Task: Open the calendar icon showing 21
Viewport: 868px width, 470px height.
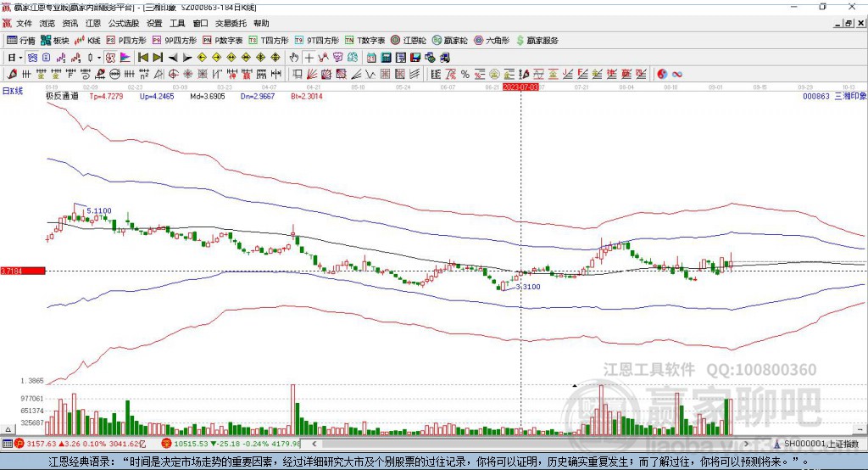Action: (371, 58)
